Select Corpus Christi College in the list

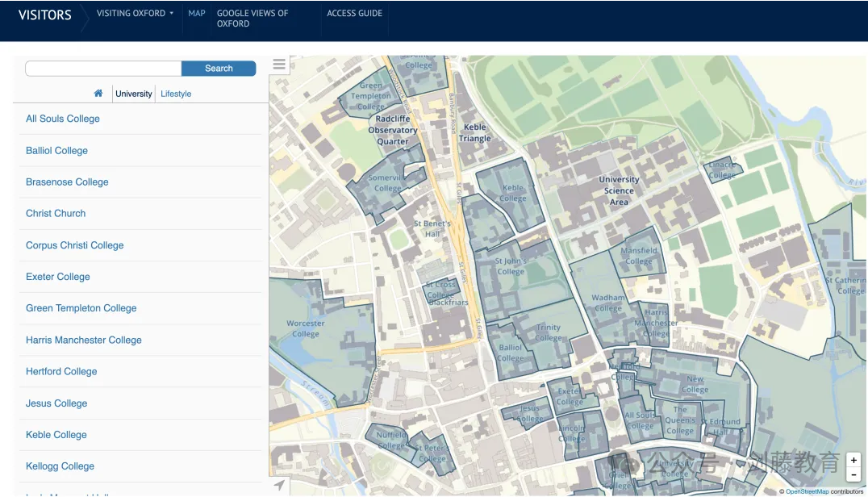pyautogui.click(x=75, y=245)
